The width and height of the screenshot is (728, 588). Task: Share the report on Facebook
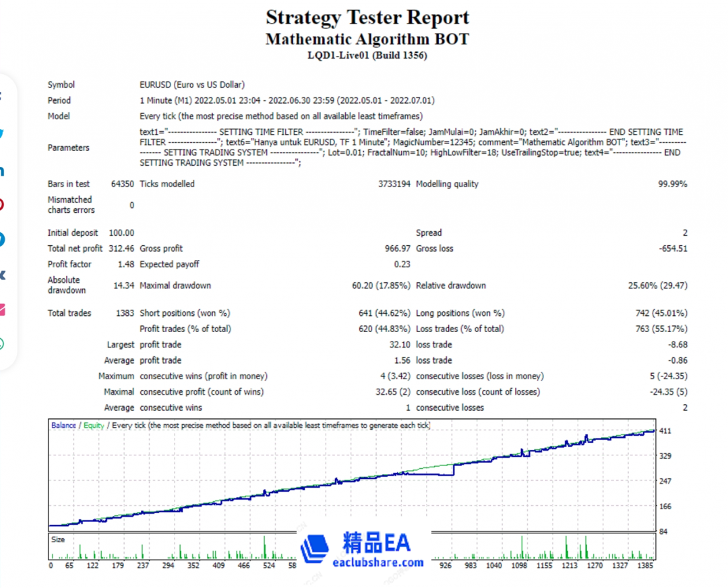[x=1, y=96]
